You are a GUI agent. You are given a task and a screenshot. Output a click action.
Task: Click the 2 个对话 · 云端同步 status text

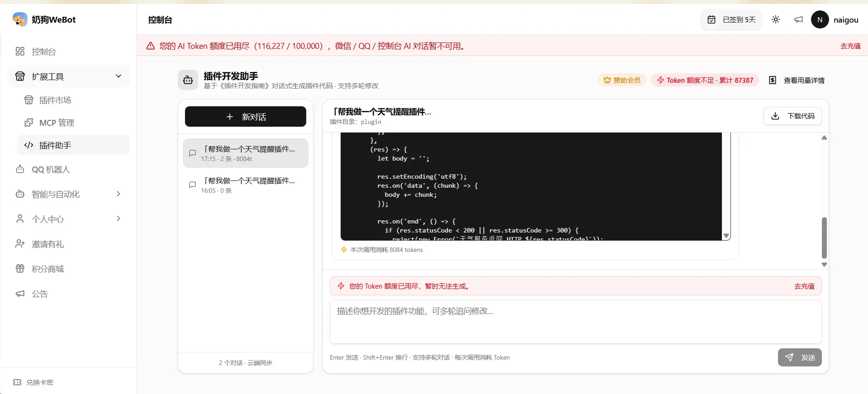click(246, 363)
